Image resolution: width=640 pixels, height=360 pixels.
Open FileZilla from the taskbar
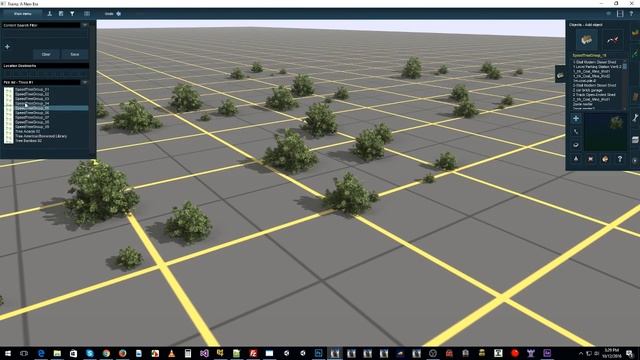tap(253, 353)
